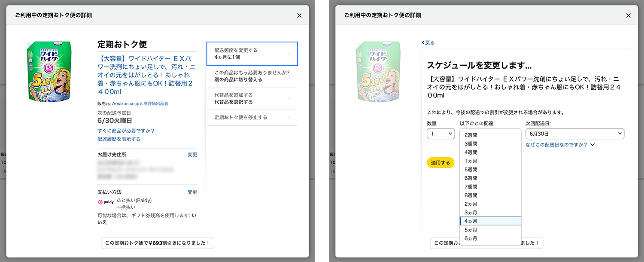This screenshot has height=262, width=644.
Task: Click あと払い(Paidy) payment text
Action: (134, 200)
